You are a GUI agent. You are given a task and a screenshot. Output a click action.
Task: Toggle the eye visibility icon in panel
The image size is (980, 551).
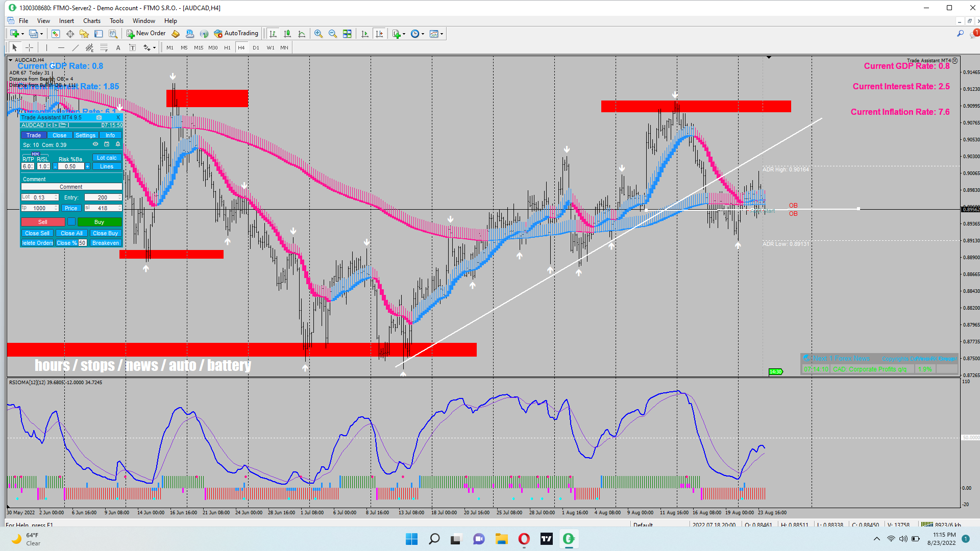coord(95,144)
